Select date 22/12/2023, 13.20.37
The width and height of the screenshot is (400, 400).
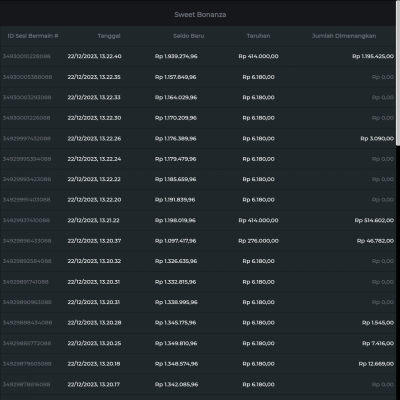click(x=94, y=241)
